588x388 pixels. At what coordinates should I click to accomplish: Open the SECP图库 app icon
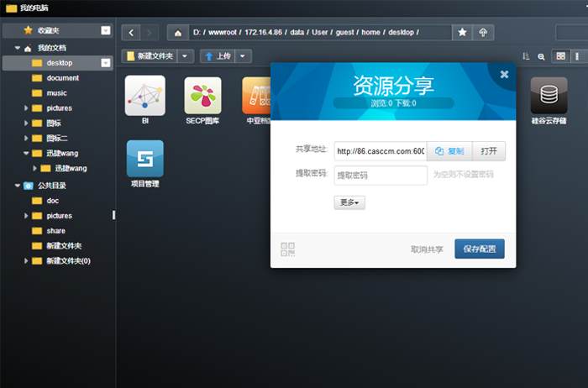pyautogui.click(x=202, y=96)
